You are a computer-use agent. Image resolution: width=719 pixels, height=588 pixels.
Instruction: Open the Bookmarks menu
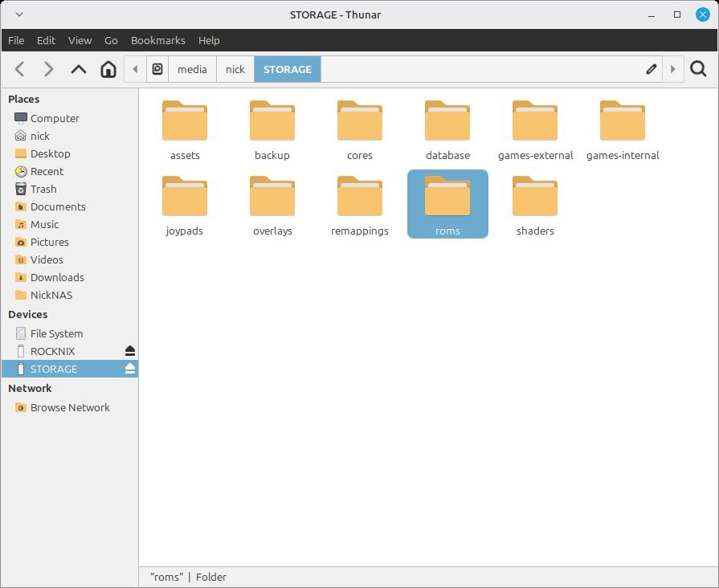click(x=158, y=40)
